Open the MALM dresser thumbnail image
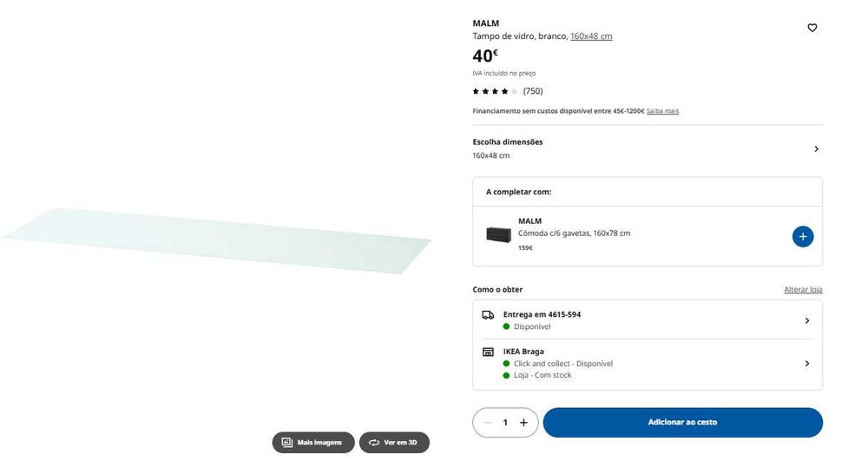This screenshot has height=461, width=868. pos(498,234)
